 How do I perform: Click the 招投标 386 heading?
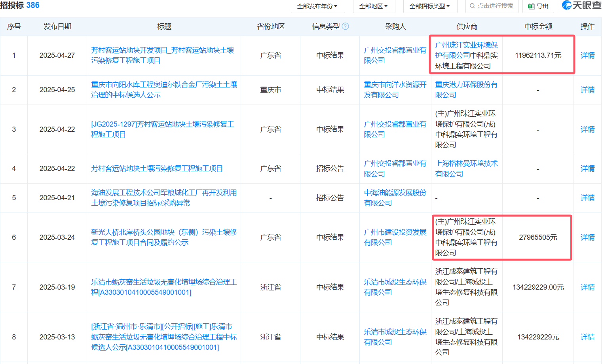(20, 5)
